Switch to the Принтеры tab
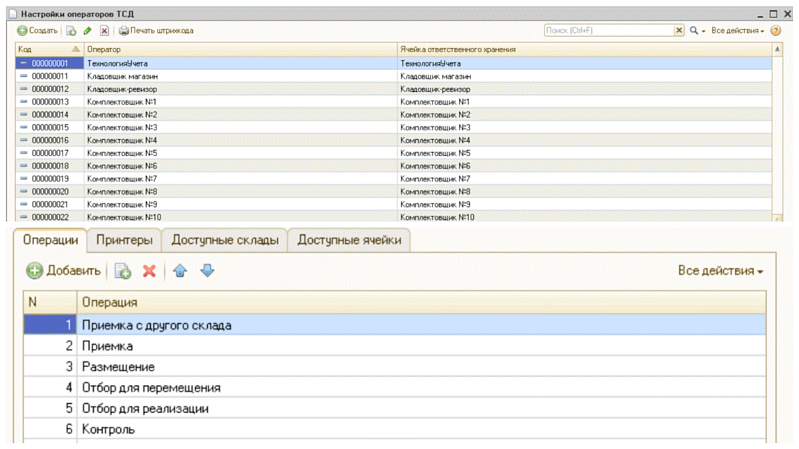This screenshot has width=799, height=449. click(124, 240)
